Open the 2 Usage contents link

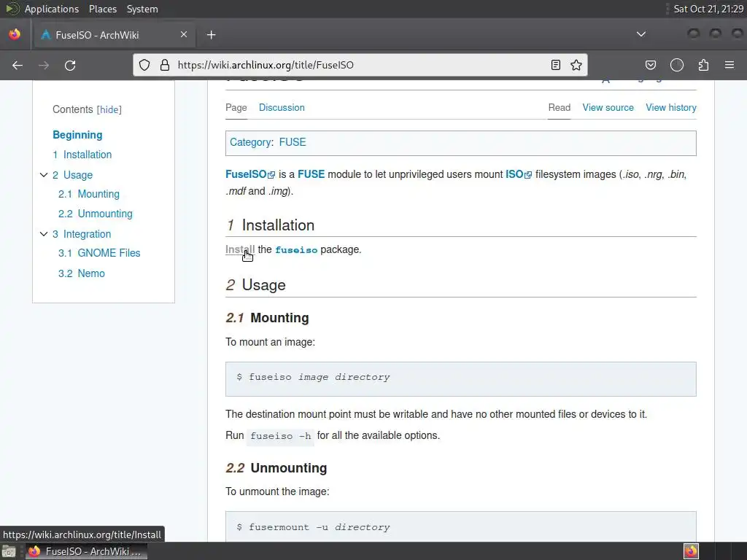(x=72, y=175)
